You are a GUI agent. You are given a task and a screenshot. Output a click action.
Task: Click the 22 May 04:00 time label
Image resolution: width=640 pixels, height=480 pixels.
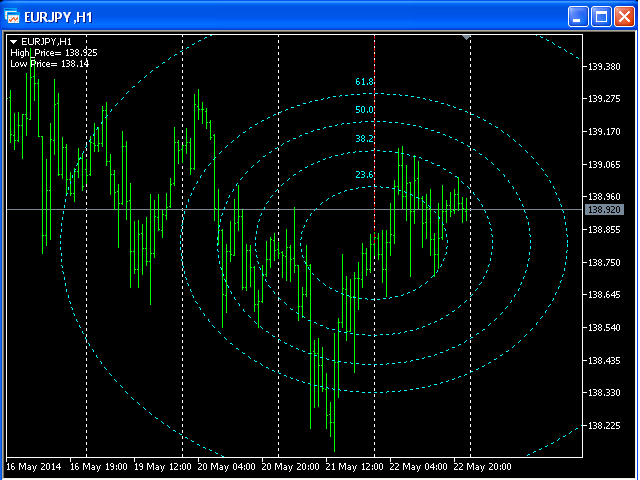coord(418,467)
